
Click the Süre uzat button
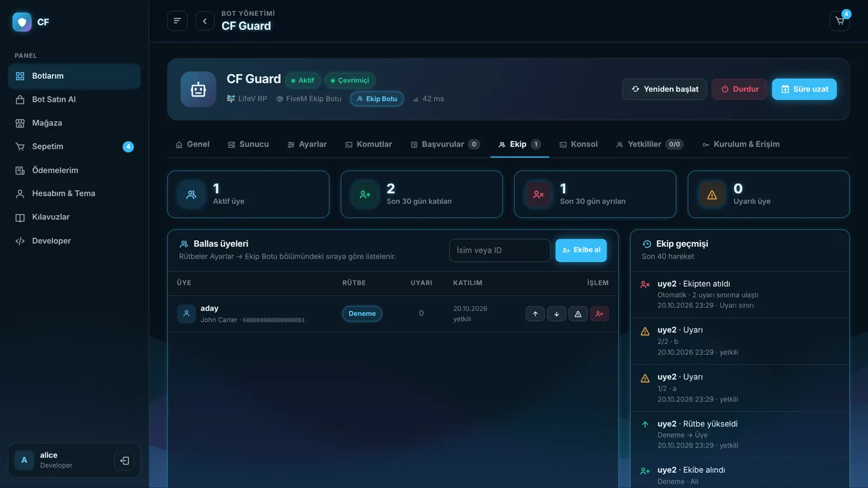(x=804, y=89)
